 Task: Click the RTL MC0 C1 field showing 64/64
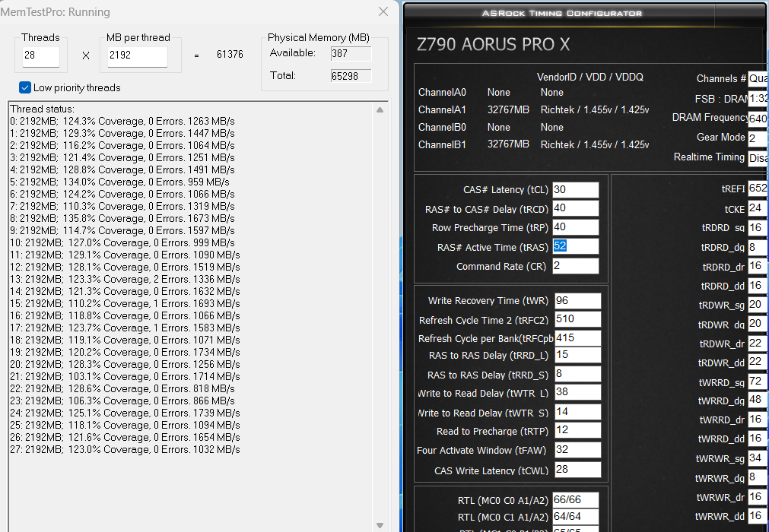click(x=576, y=517)
